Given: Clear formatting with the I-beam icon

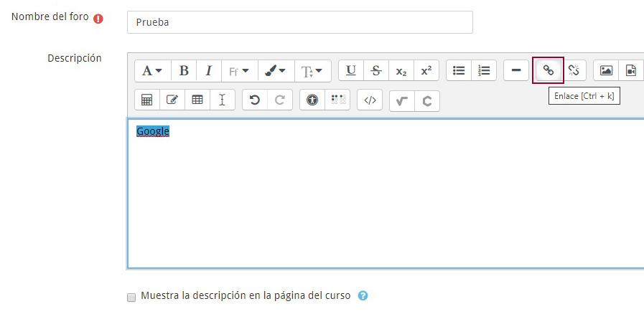Looking at the screenshot, I should coord(222,100).
